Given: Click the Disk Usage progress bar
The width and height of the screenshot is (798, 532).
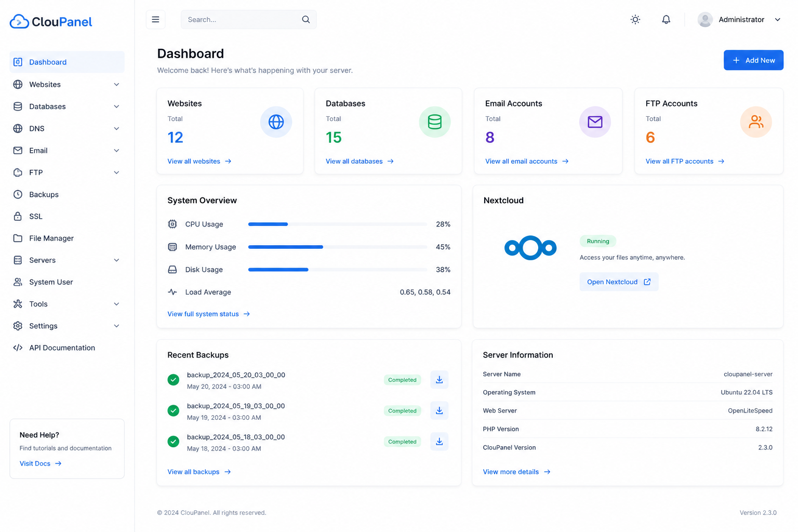Looking at the screenshot, I should [338, 270].
